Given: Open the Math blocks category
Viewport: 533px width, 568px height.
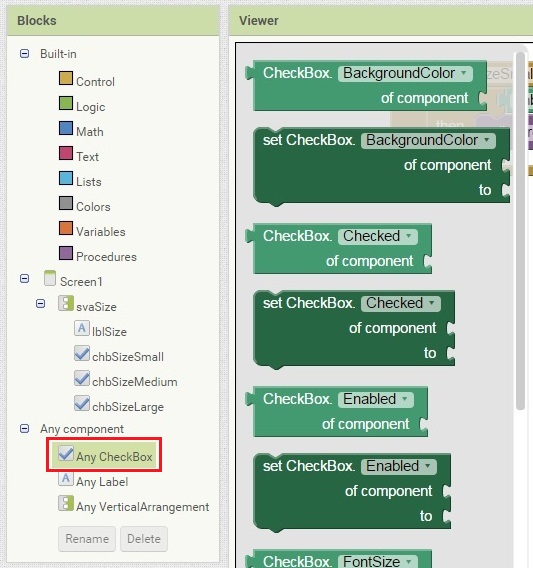Looking at the screenshot, I should pos(89,132).
